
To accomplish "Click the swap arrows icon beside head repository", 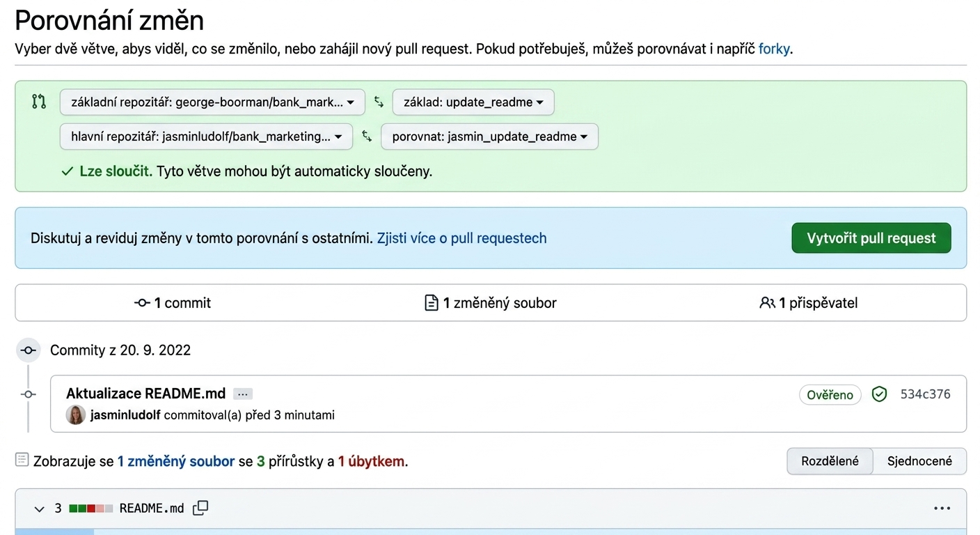I will pyautogui.click(x=367, y=137).
